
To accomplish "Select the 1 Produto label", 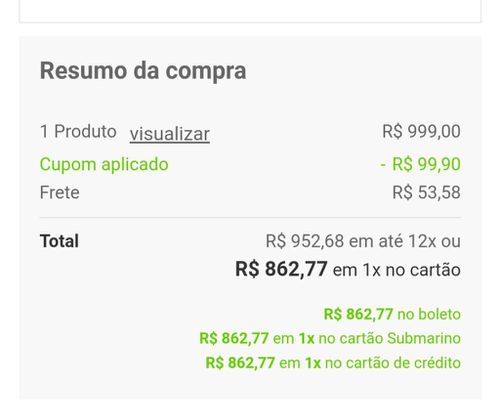I will [78, 131].
